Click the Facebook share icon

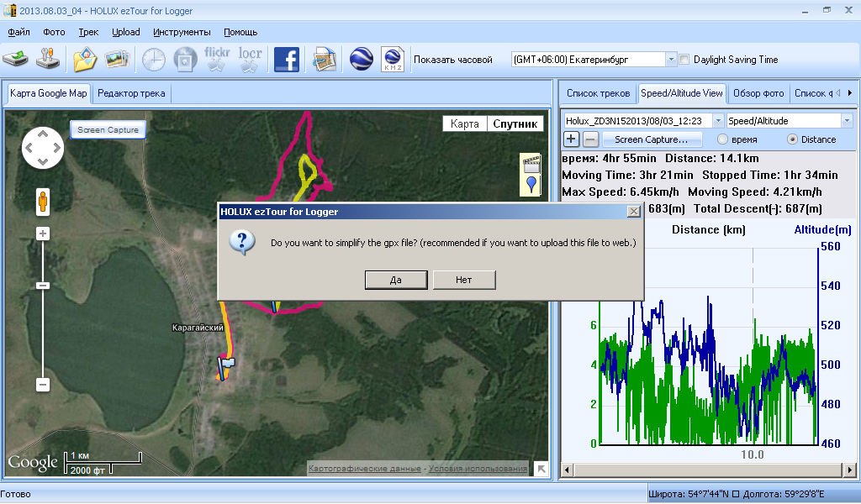[286, 60]
